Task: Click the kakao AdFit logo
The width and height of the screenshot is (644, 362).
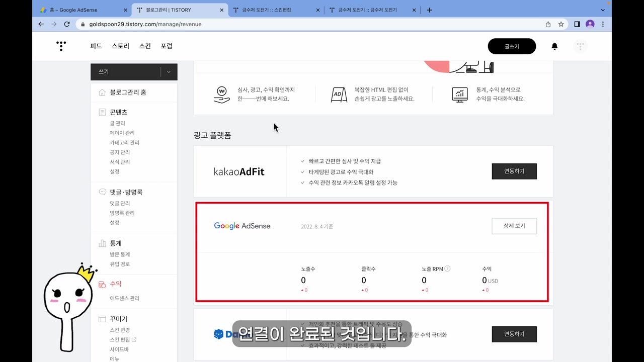Action: click(x=239, y=172)
